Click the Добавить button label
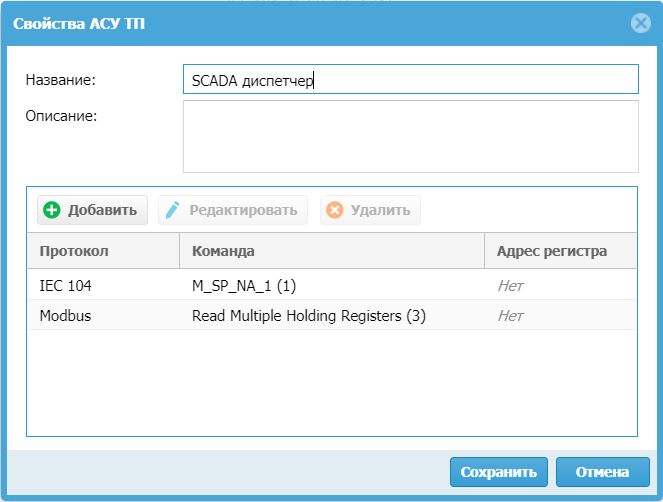This screenshot has height=502, width=663. tap(102, 210)
